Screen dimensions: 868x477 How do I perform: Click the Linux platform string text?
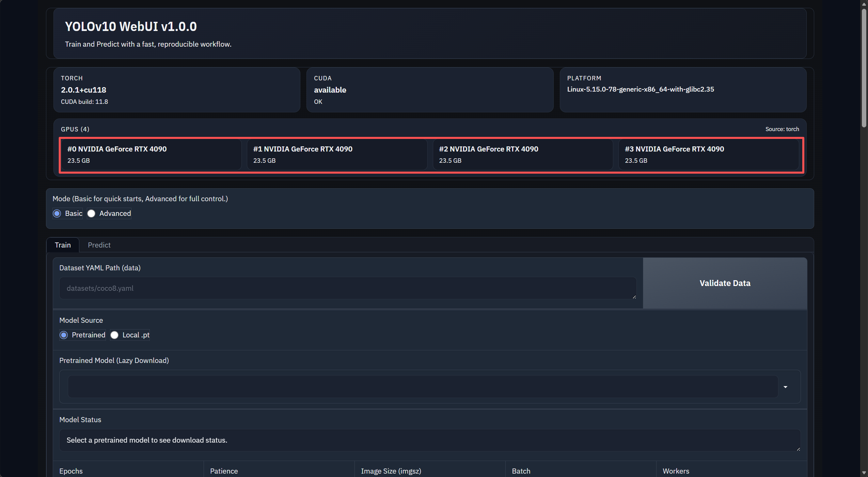click(x=641, y=89)
